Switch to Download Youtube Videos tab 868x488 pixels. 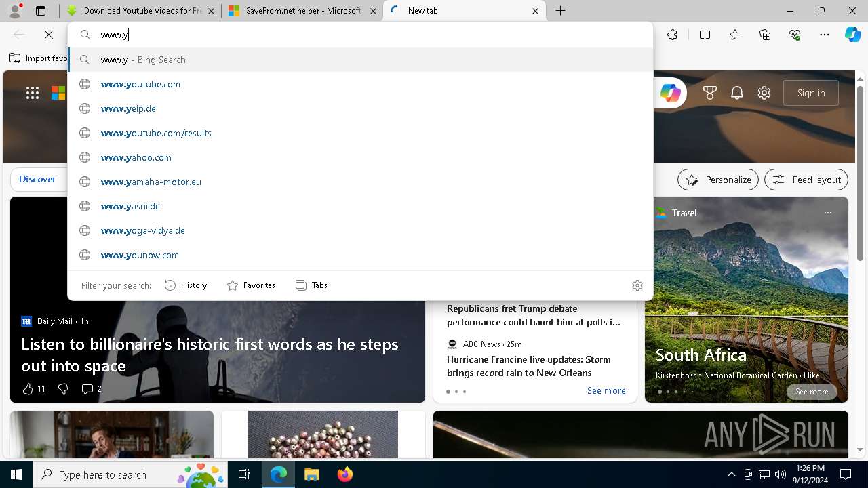[x=140, y=11]
